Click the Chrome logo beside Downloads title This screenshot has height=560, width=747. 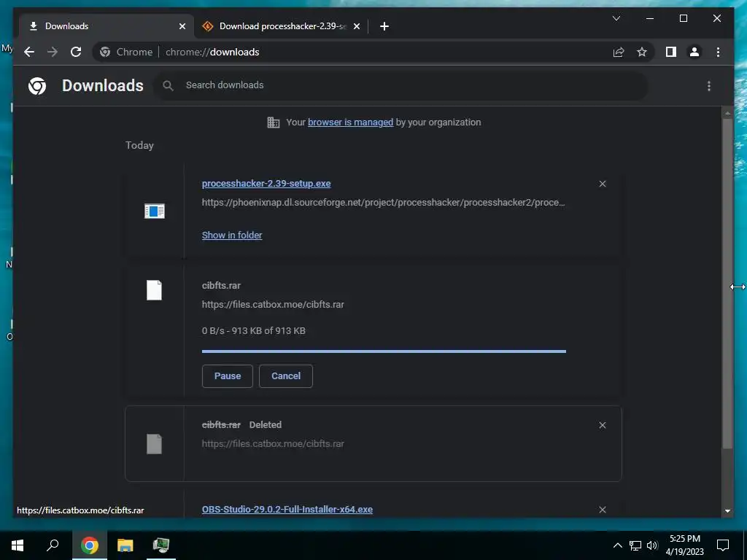(x=37, y=86)
